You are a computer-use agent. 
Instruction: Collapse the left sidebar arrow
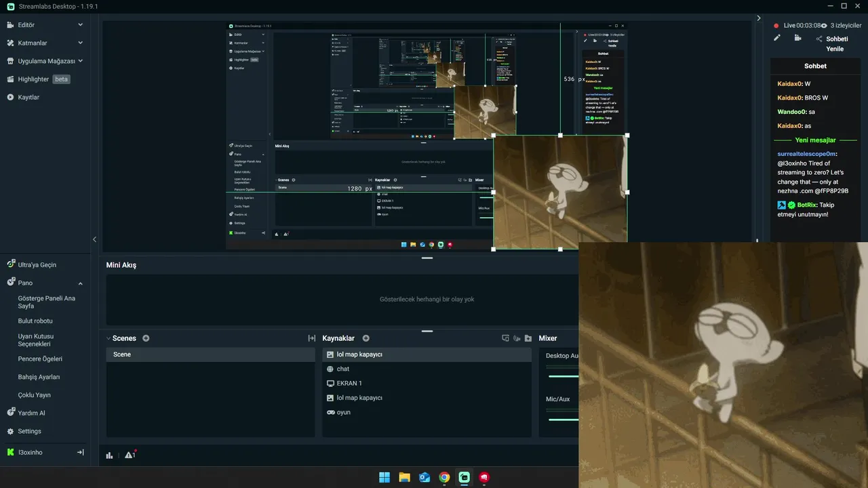[94, 239]
